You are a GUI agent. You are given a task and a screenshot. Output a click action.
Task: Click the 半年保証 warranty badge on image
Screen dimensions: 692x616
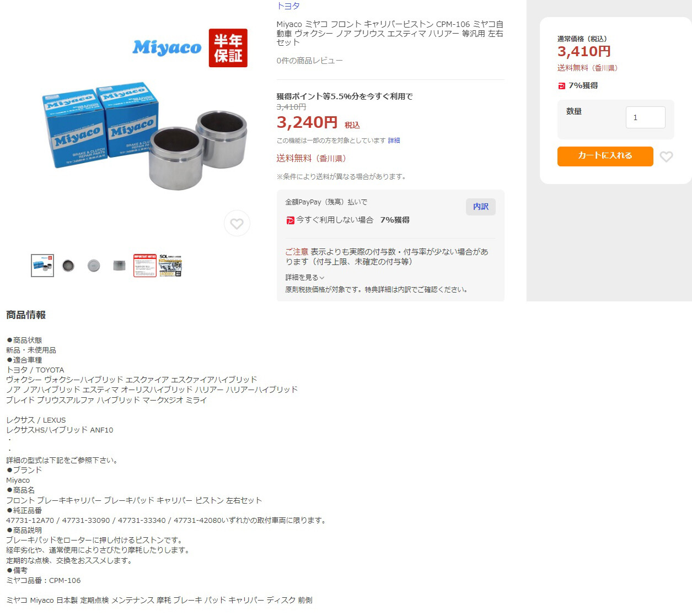[228, 48]
